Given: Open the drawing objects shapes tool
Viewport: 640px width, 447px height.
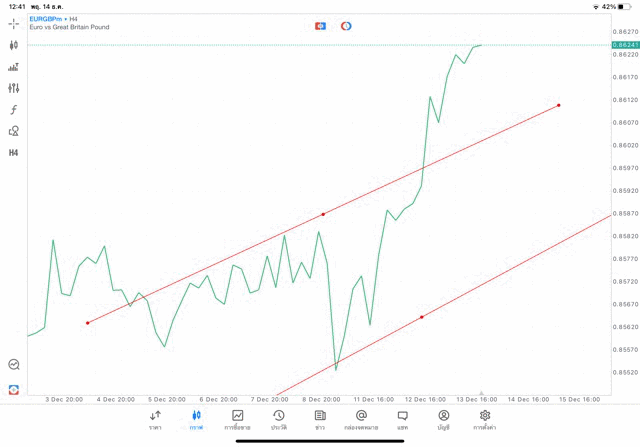Looking at the screenshot, I should (x=14, y=131).
